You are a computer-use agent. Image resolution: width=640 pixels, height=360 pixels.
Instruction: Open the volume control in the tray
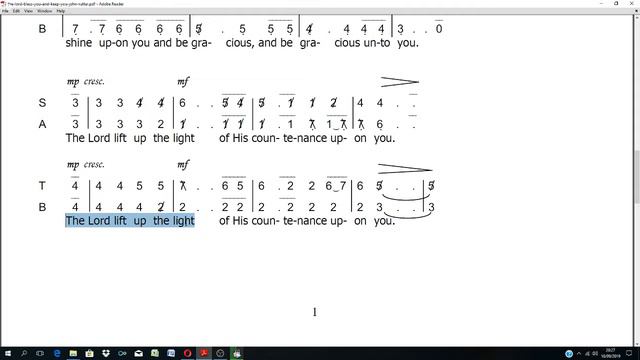click(595, 353)
